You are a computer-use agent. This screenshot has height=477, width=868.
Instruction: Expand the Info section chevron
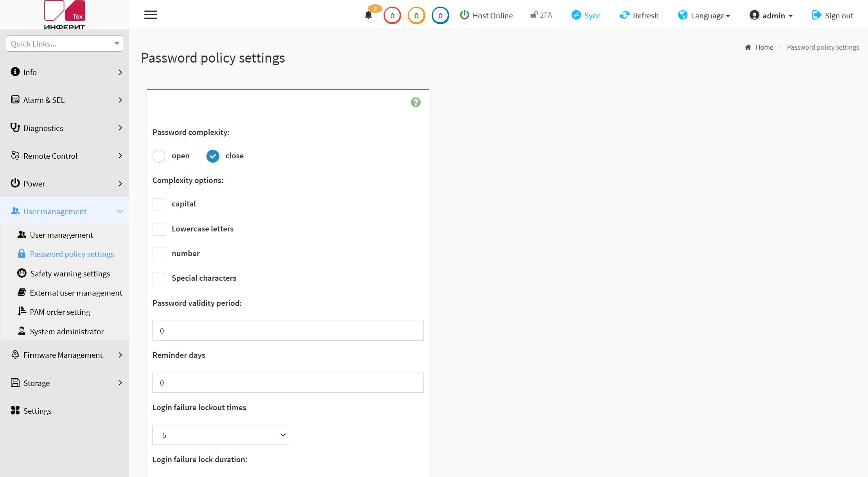coord(120,72)
